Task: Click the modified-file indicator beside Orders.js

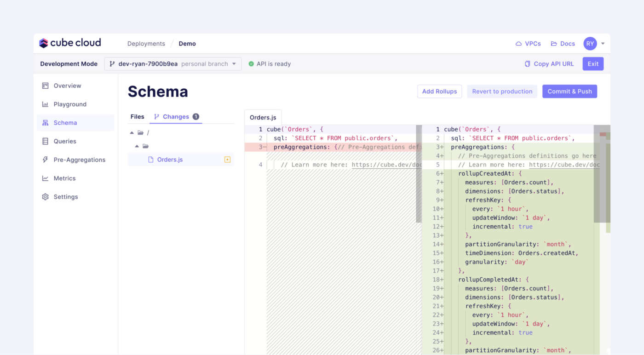Action: (x=227, y=160)
